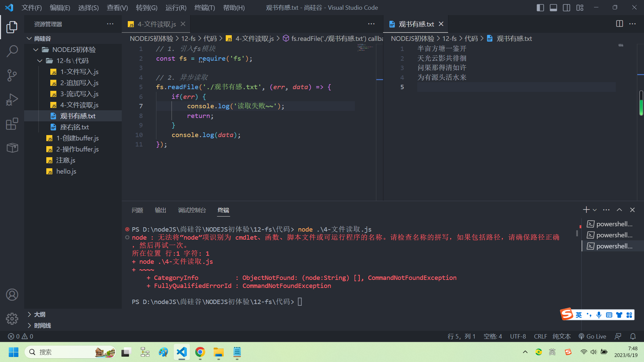Open the Explorer view in activity bar
Viewport: 644px width, 362px height.
(12, 27)
